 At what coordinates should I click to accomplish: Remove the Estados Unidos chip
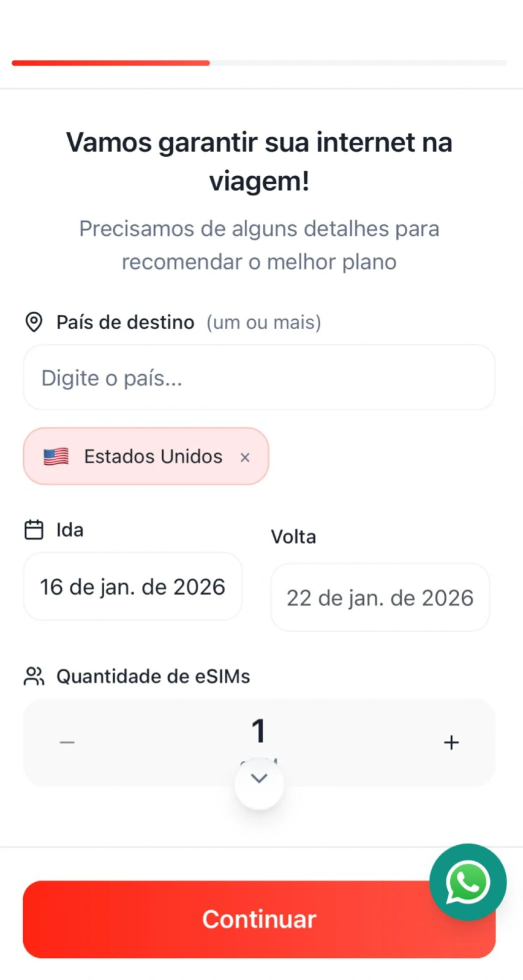click(245, 457)
